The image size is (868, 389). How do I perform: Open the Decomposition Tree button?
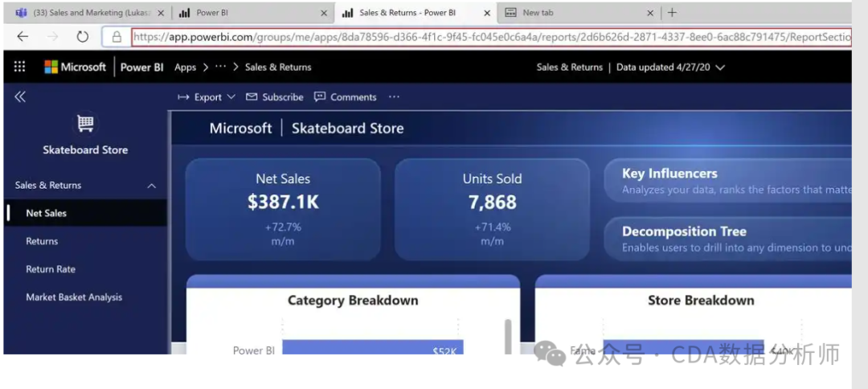coord(728,239)
